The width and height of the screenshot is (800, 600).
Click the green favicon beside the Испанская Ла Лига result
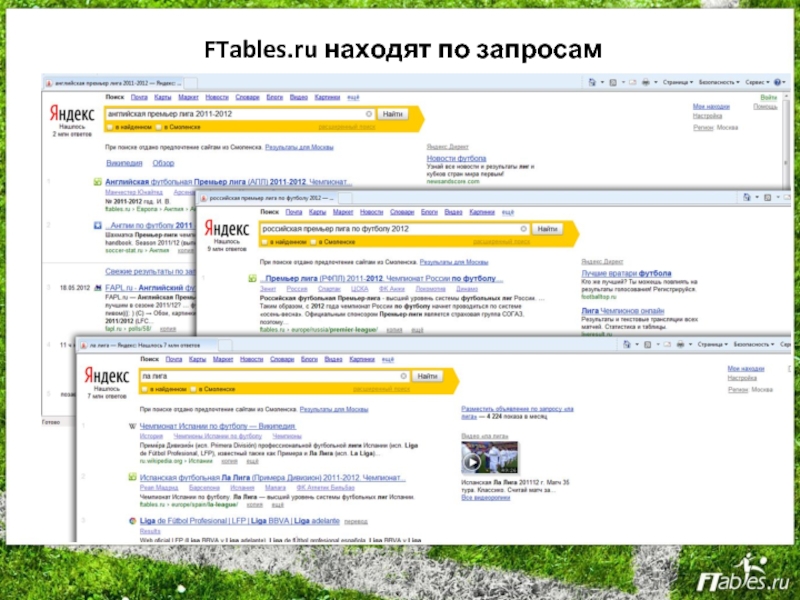pyautogui.click(x=132, y=477)
